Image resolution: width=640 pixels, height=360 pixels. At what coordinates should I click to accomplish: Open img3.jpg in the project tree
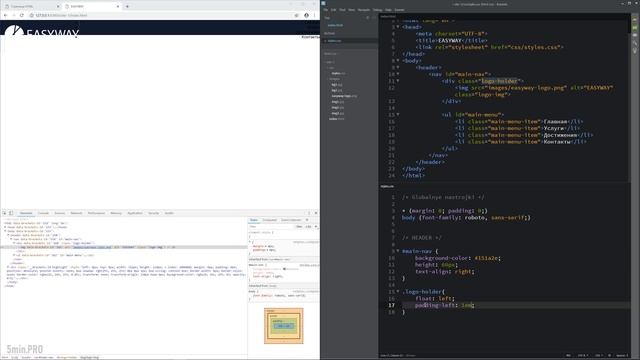point(338,113)
